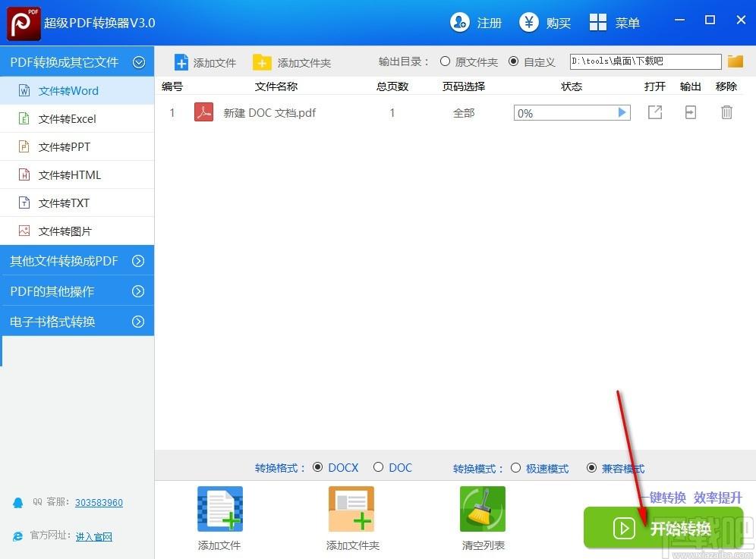This screenshot has width=756, height=559.
Task: Select 极速模式 conversion mode
Action: click(x=515, y=467)
